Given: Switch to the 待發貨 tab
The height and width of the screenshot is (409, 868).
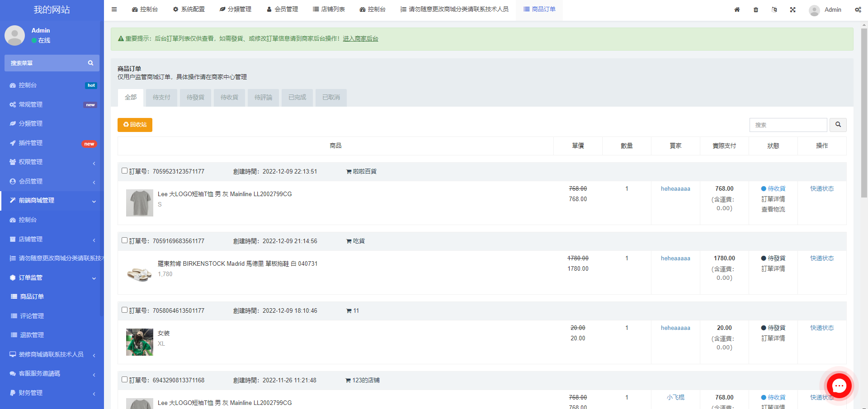Looking at the screenshot, I should pos(195,98).
